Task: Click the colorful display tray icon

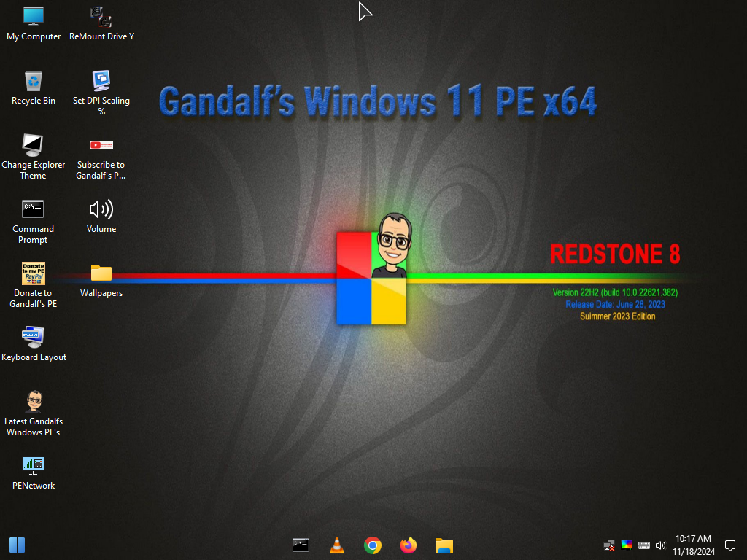Action: click(x=627, y=545)
